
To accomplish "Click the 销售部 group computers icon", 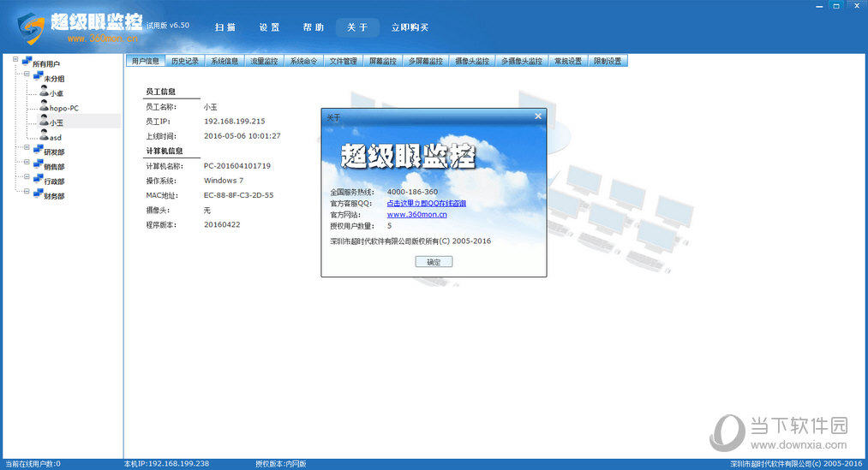I will click(39, 164).
